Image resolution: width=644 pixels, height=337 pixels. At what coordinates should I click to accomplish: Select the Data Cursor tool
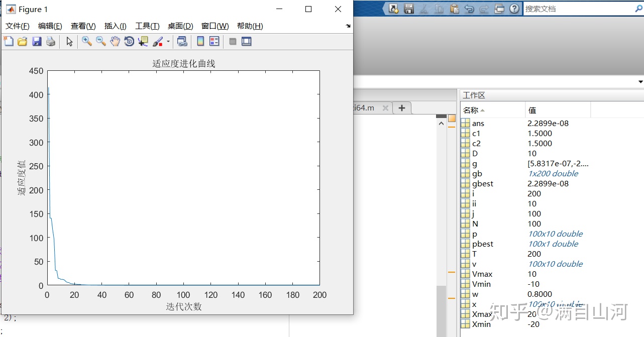143,42
